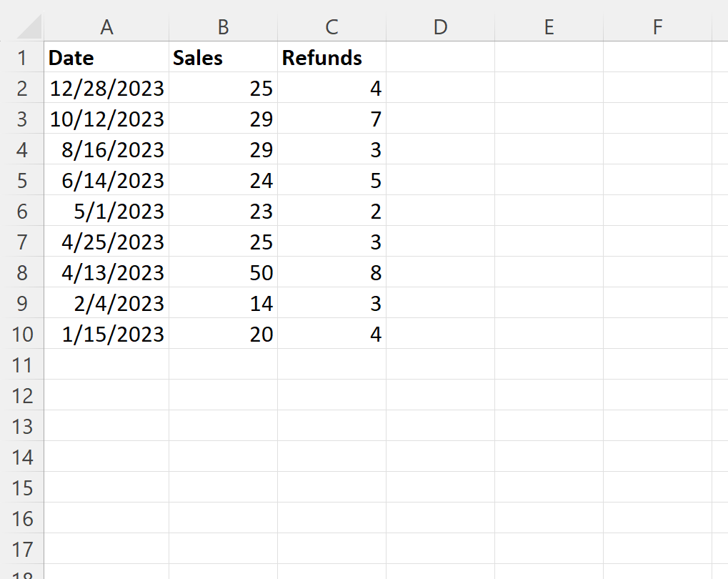Select row 11 header

pos(22,365)
